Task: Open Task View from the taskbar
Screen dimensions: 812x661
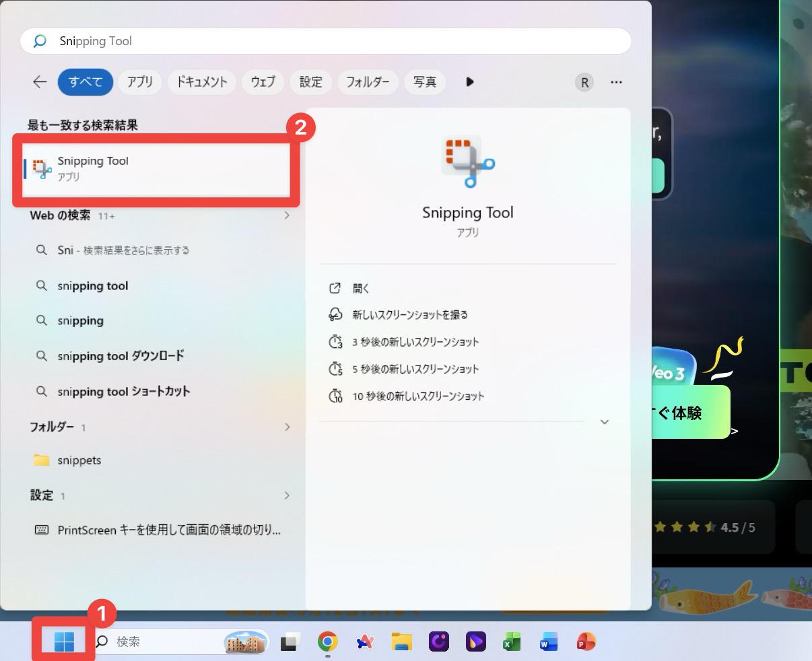Action: 290,642
